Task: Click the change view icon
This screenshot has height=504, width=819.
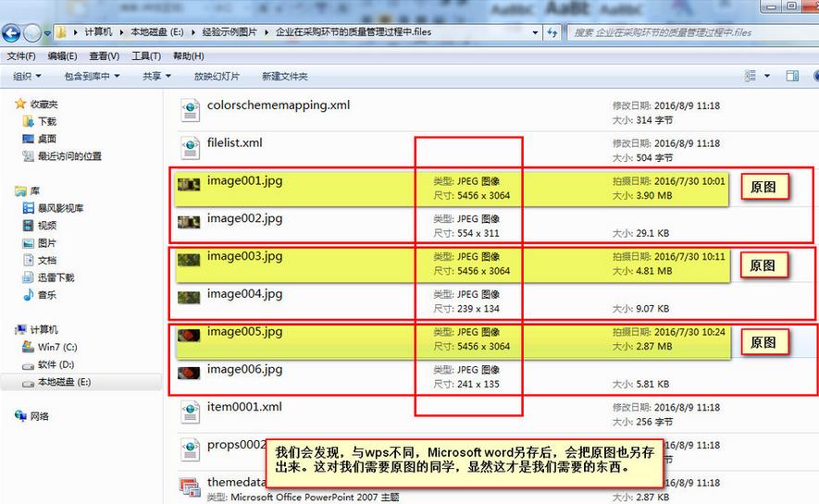Action: 750,76
